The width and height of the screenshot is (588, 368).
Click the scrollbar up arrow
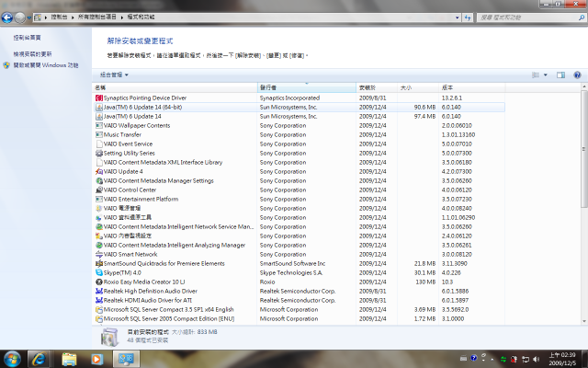[x=584, y=86]
